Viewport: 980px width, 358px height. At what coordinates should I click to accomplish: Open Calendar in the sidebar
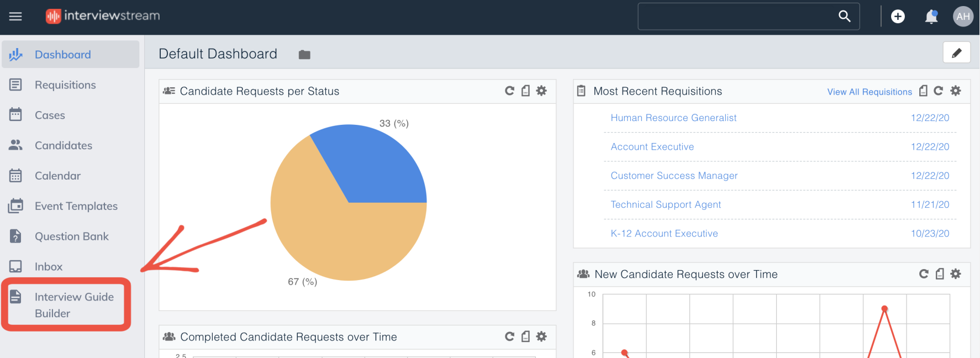tap(71, 176)
